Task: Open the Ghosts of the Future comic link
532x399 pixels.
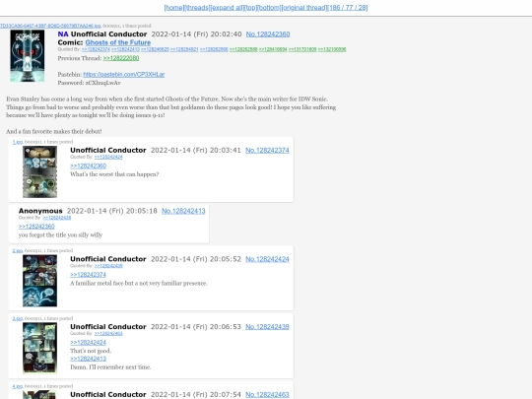Action: click(118, 42)
